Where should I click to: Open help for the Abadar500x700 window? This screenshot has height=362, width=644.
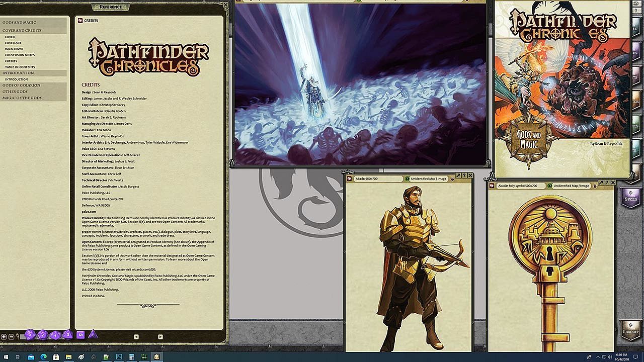(464, 175)
